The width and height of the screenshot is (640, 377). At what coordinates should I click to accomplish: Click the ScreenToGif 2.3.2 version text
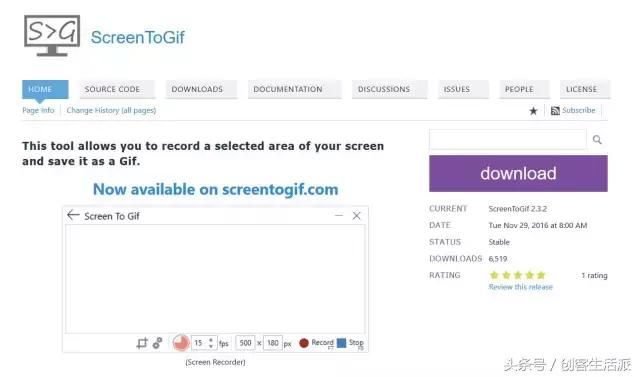pos(518,208)
